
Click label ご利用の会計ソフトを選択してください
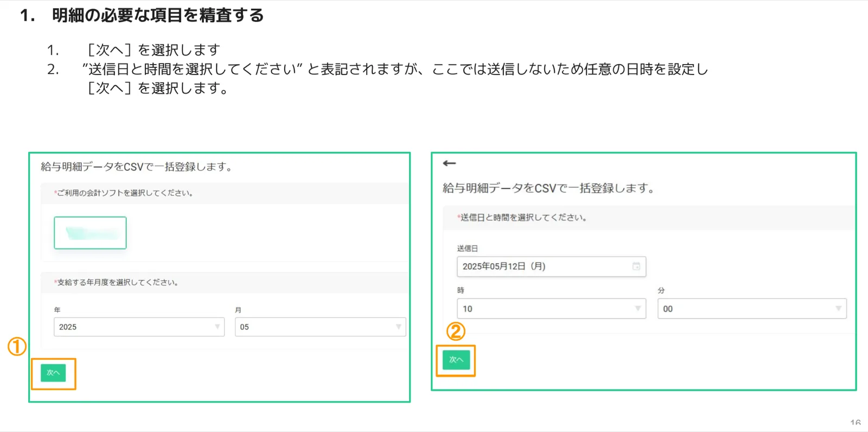pos(124,193)
